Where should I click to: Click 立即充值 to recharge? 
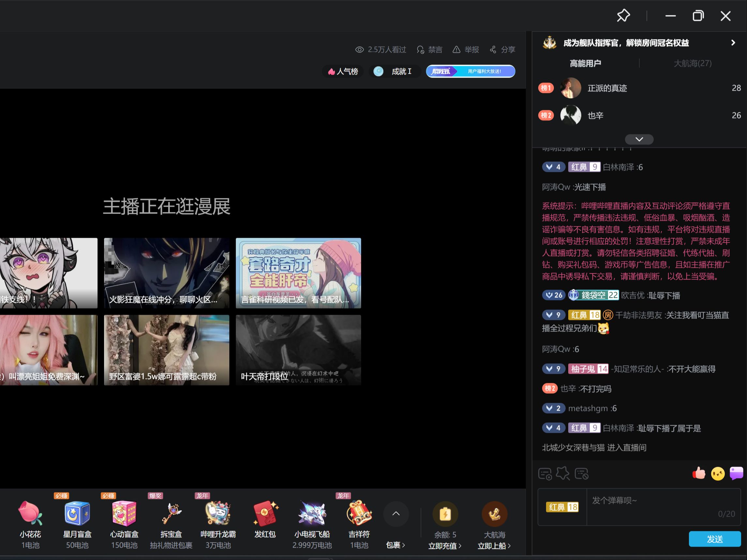[444, 546]
